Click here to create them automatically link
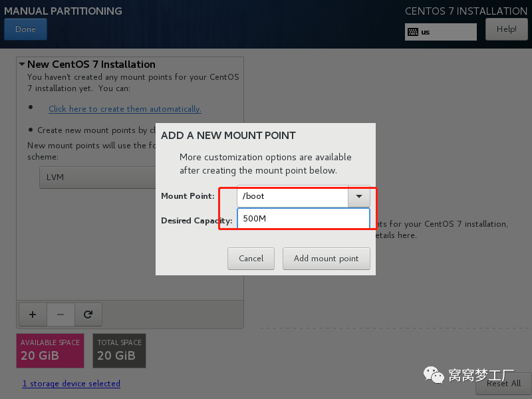Viewport: 532px width, 399px height. pyautogui.click(x=124, y=109)
